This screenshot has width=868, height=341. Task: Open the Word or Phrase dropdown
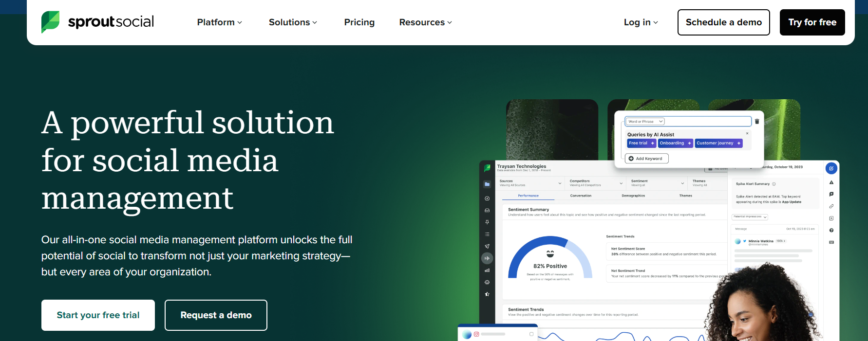click(x=645, y=122)
